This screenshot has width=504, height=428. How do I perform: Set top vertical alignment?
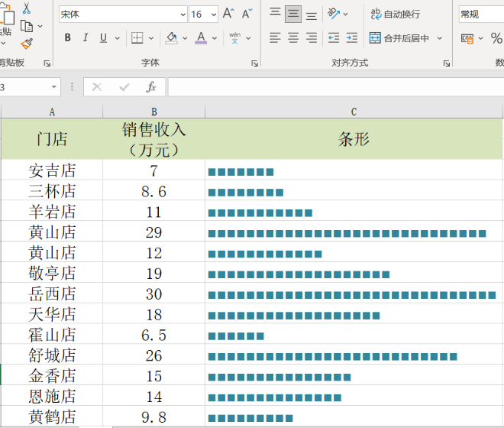click(275, 14)
